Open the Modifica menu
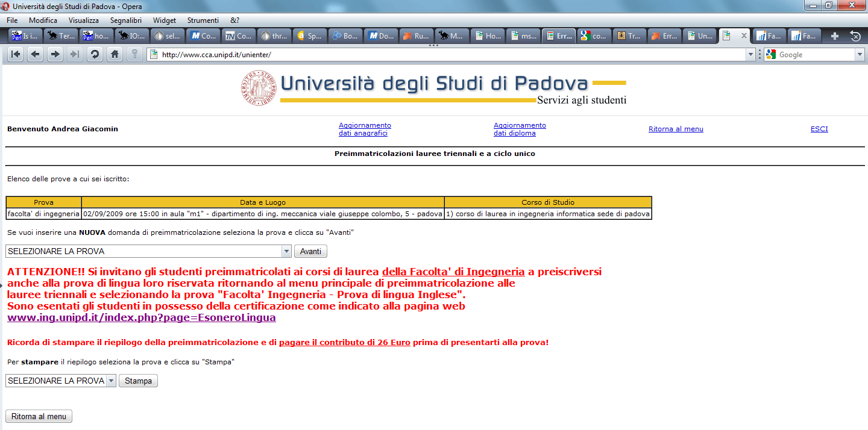868x430 pixels. tap(43, 20)
